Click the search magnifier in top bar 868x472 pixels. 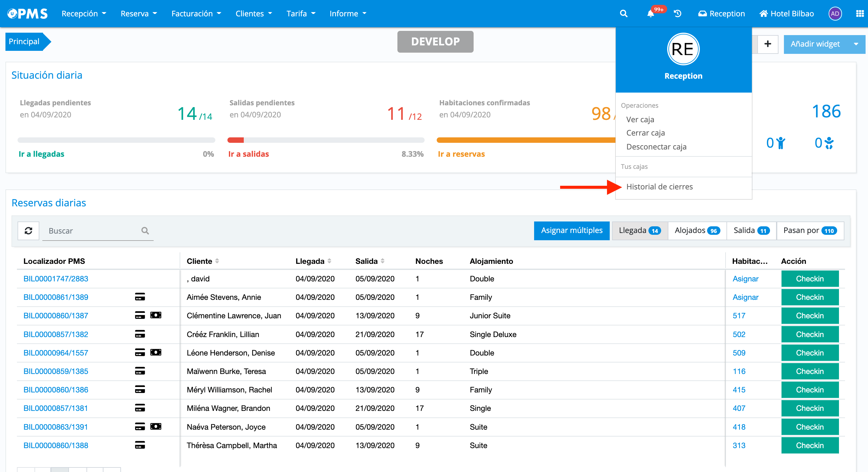(623, 14)
